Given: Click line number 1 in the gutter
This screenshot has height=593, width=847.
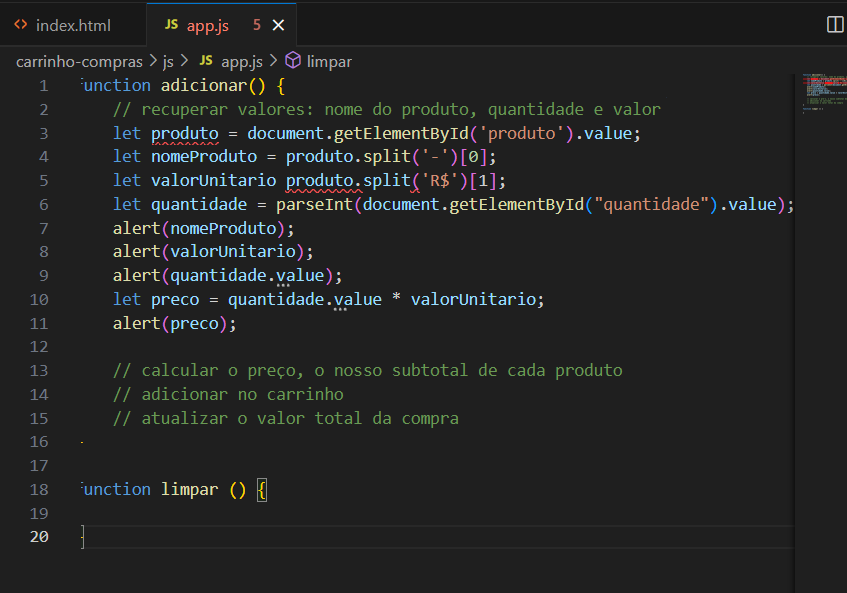Looking at the screenshot, I should (44, 85).
